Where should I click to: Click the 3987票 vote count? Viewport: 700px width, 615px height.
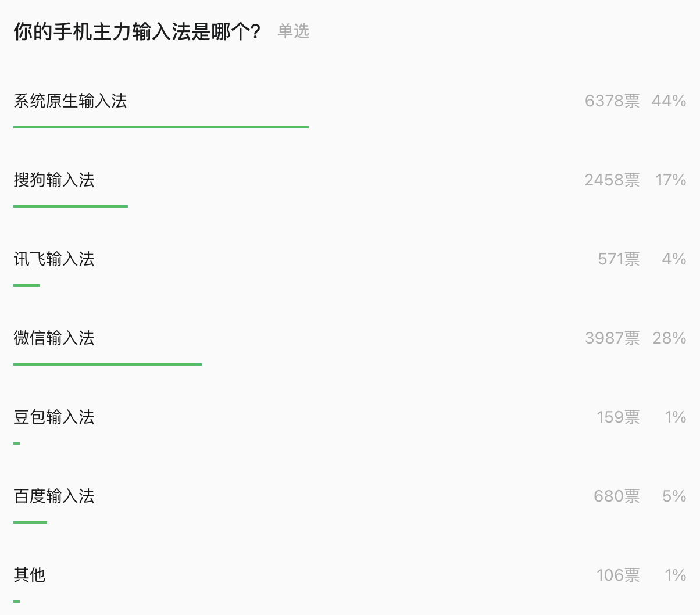(612, 338)
